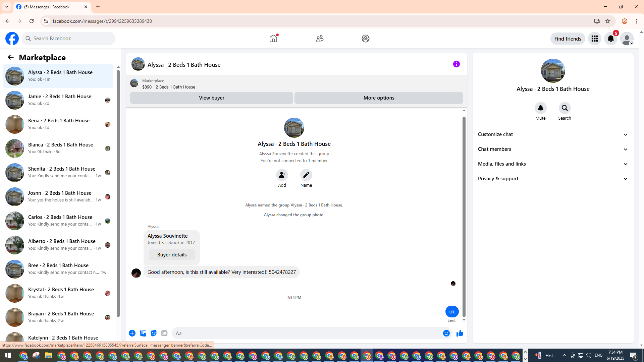Open taskbar clock showing 7:34 PM
644x362 pixels.
tap(615, 355)
